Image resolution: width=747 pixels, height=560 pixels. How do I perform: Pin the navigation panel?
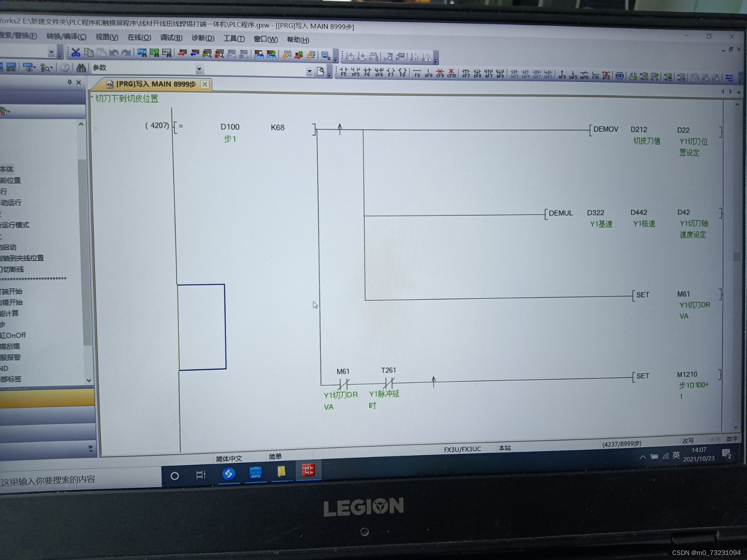point(70,82)
